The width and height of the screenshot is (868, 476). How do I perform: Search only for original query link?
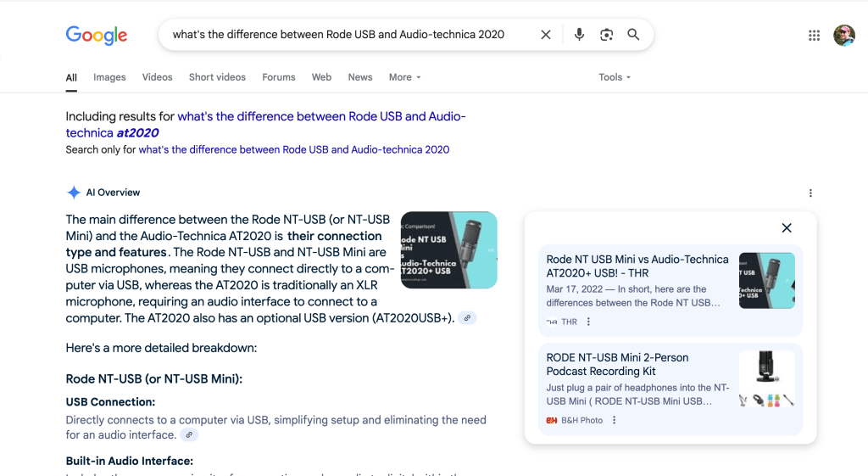click(293, 149)
